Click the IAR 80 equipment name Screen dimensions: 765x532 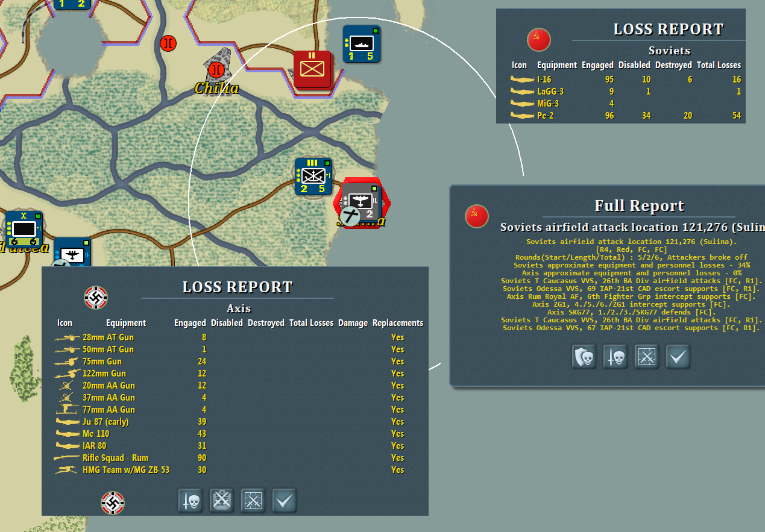[x=94, y=446]
